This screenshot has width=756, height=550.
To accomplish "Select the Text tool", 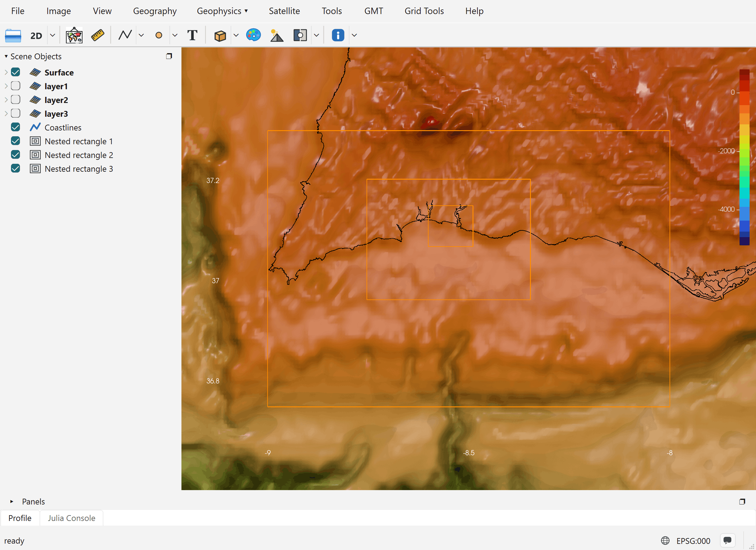I will [x=192, y=35].
